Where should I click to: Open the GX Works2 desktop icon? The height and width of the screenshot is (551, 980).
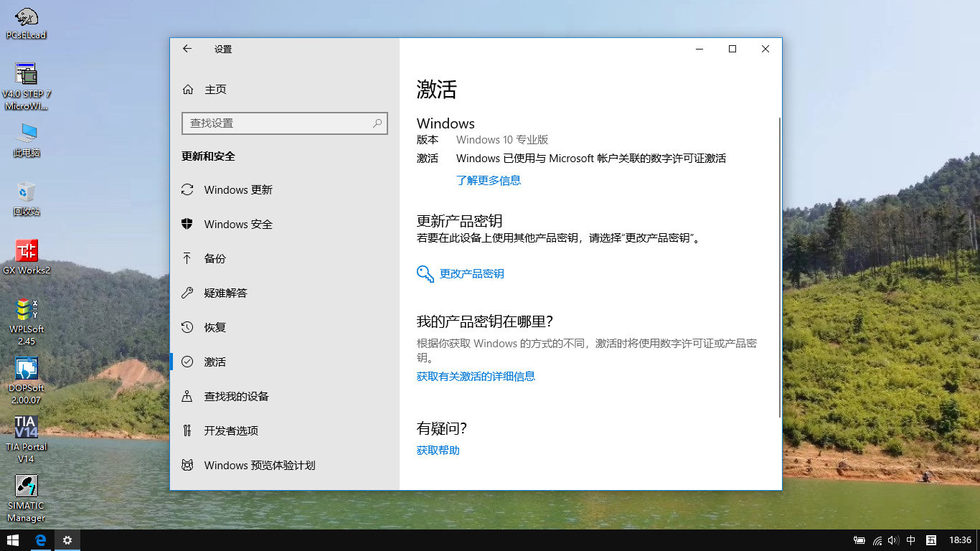(27, 256)
